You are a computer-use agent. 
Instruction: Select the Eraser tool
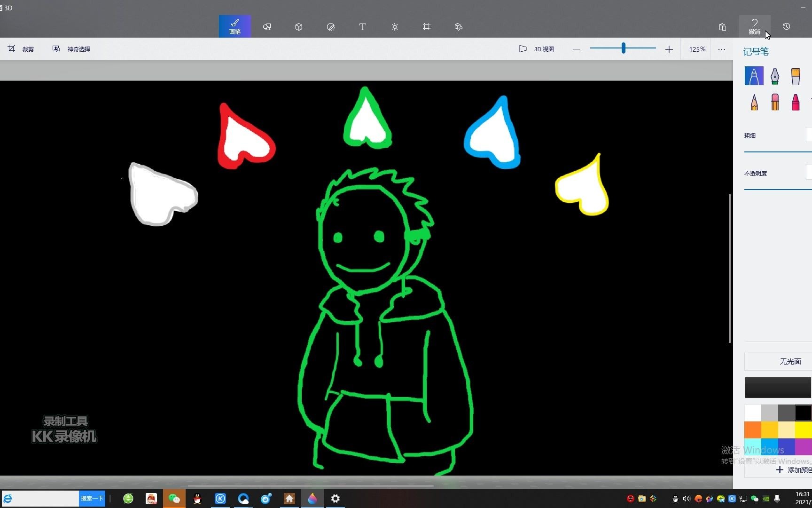[x=775, y=102]
